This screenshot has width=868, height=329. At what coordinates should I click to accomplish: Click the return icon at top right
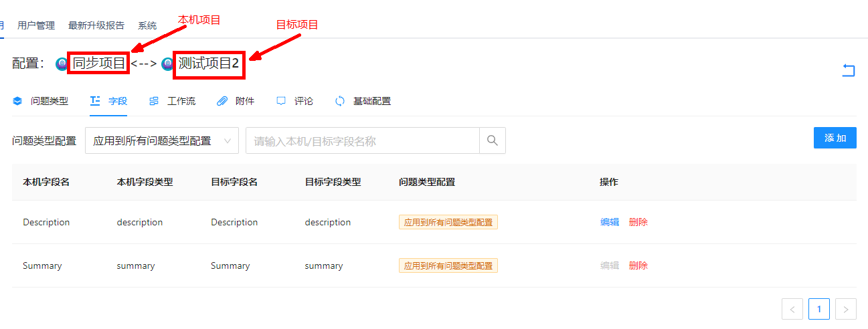tap(849, 70)
